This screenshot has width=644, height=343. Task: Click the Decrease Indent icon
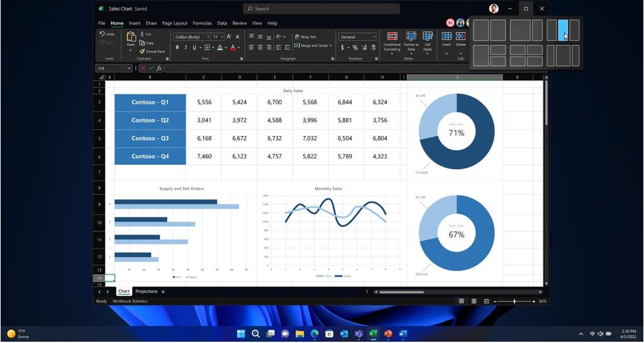click(x=279, y=47)
